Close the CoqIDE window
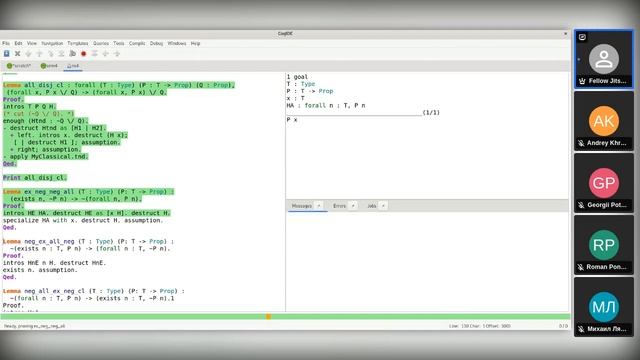Viewport: 640px width, 360px height. [x=565, y=34]
